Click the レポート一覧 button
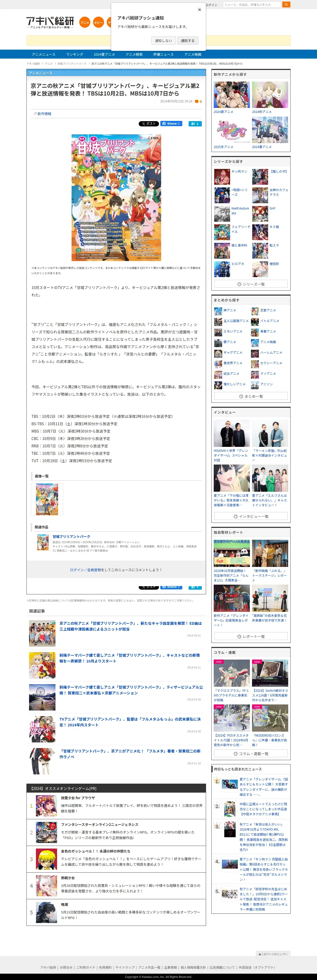The height and width of the screenshot is (980, 317). 251,636
